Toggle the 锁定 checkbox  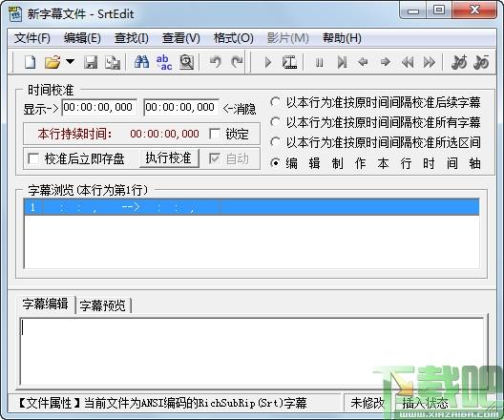215,134
